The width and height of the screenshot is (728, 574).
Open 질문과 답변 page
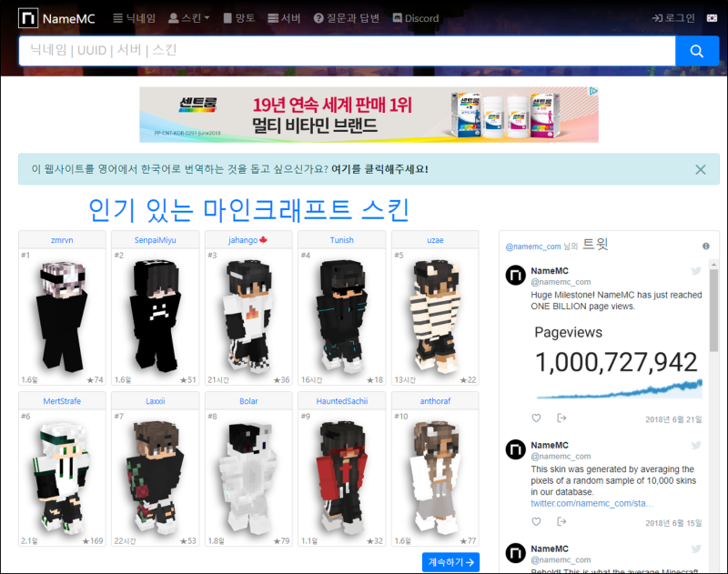(x=347, y=18)
